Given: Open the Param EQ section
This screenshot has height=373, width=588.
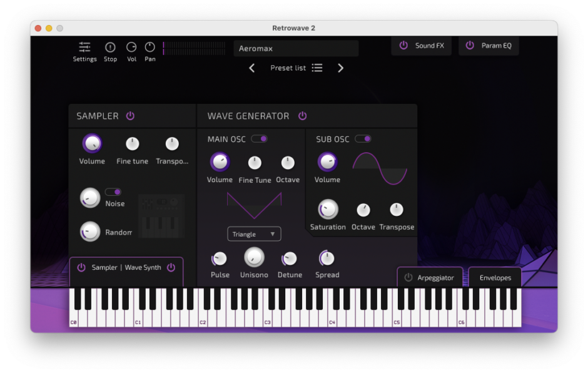Looking at the screenshot, I should coord(490,46).
